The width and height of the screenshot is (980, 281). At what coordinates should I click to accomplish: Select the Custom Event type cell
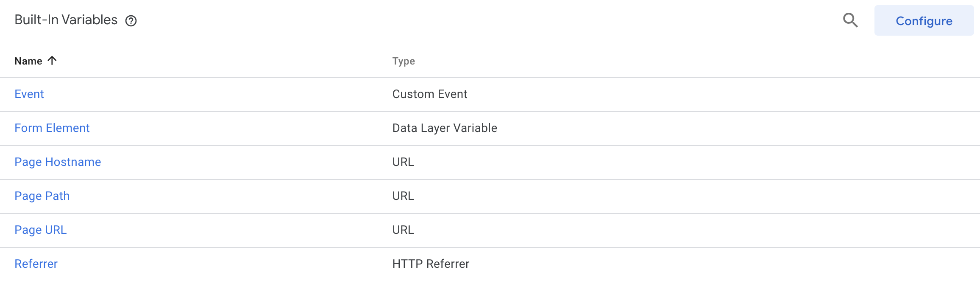[x=430, y=94]
